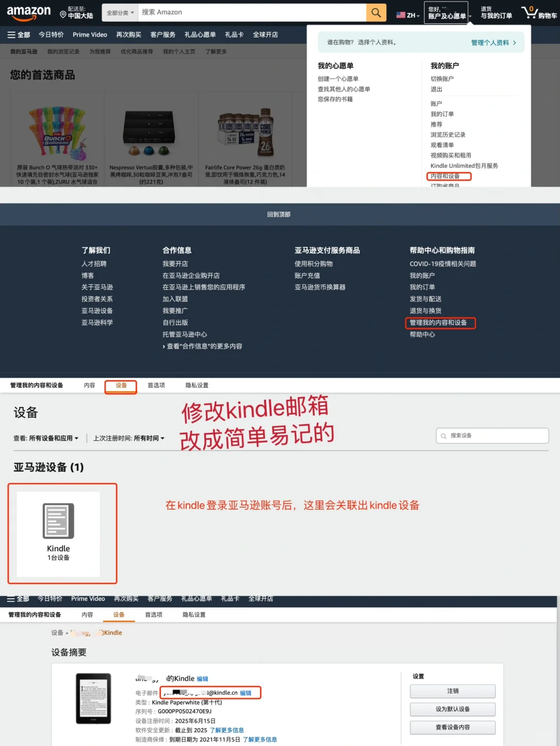Select 礼品心愿单 in top navigation
The image size is (560, 746).
point(200,35)
